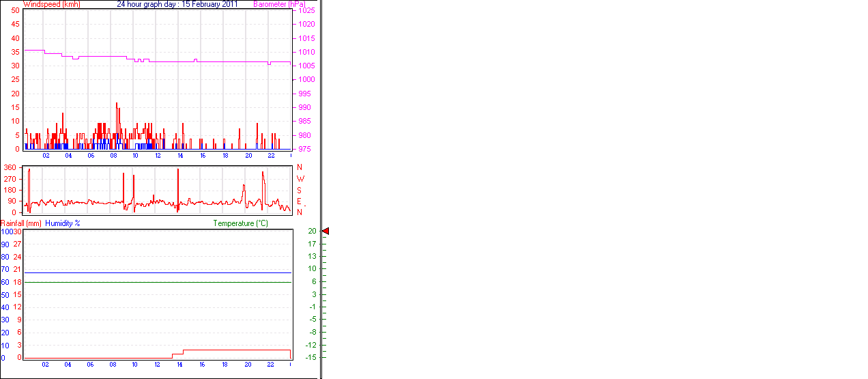The width and height of the screenshot is (868, 379).
Task: Click the Temperature (°C) label
Action: pos(240,223)
